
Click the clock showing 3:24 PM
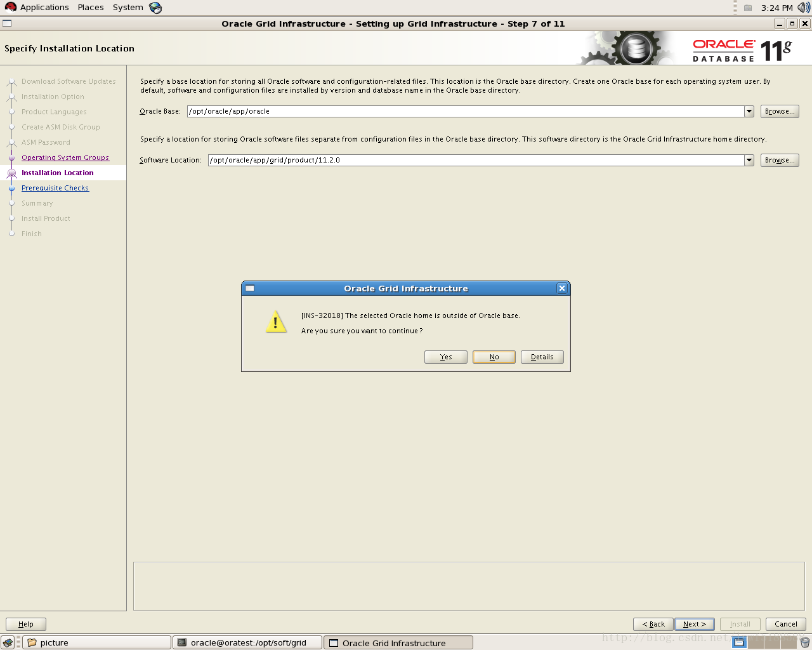(776, 8)
